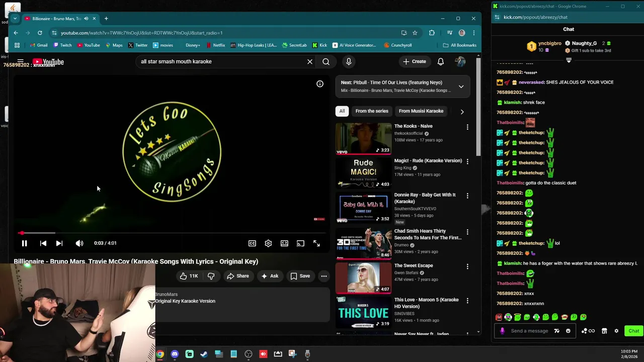Open YouTube account avatar menu
The width and height of the screenshot is (644, 362).
click(x=460, y=61)
